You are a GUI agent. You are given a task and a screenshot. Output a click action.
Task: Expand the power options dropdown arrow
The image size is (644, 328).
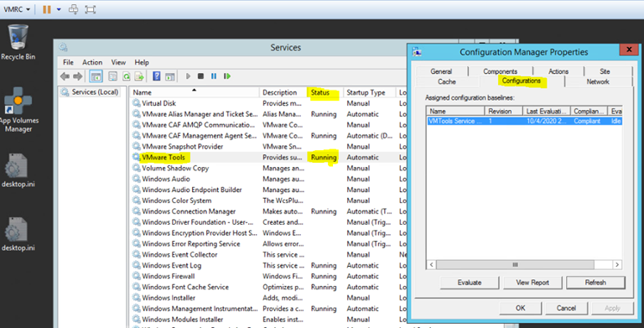(59, 9)
